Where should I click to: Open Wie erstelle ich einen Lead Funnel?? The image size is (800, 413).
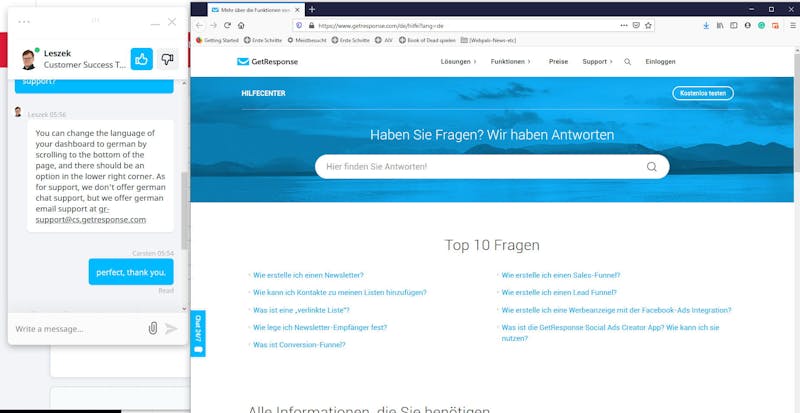coord(559,293)
